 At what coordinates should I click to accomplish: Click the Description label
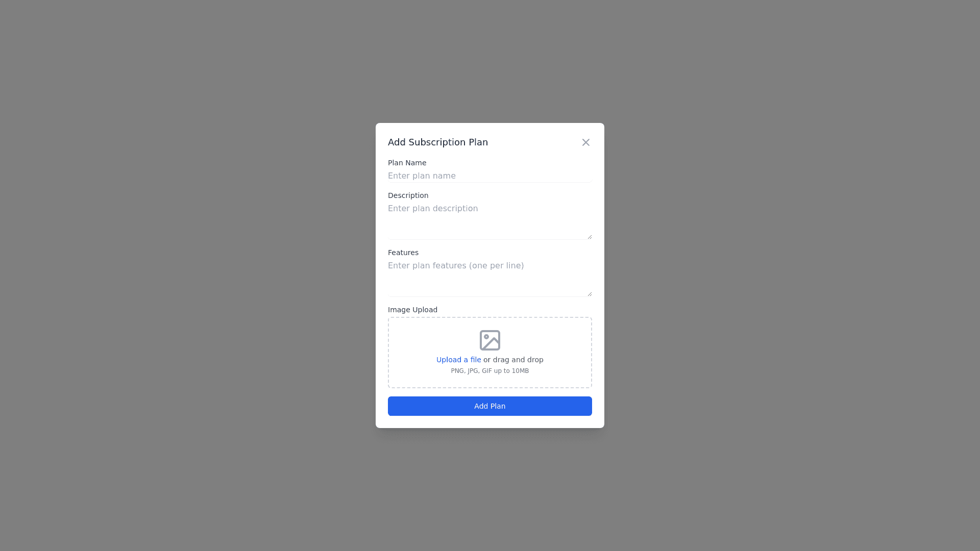click(x=408, y=195)
